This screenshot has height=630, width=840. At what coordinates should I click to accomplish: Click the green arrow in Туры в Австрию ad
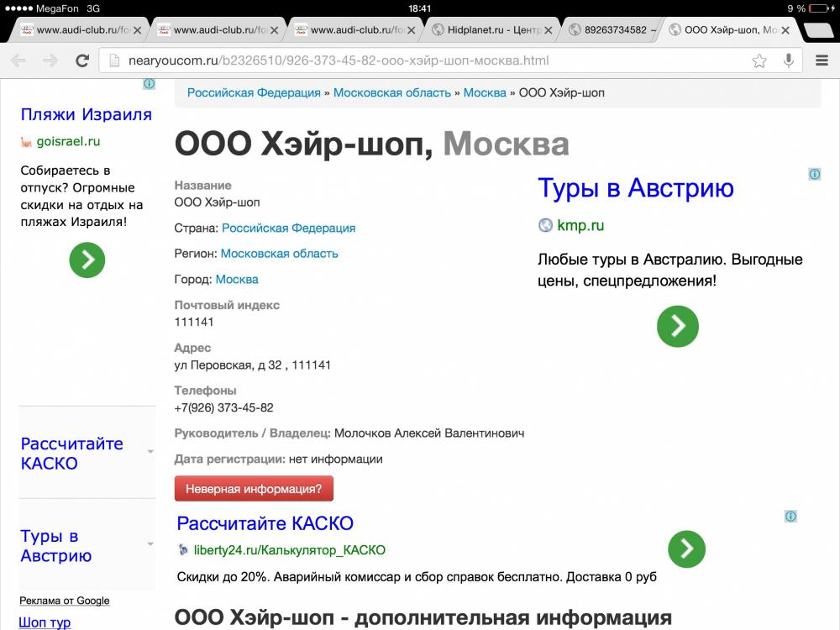click(x=677, y=326)
